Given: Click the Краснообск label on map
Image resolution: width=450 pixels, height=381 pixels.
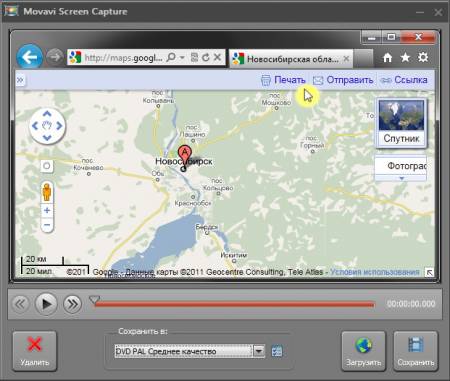Looking at the screenshot, I should [x=193, y=203].
